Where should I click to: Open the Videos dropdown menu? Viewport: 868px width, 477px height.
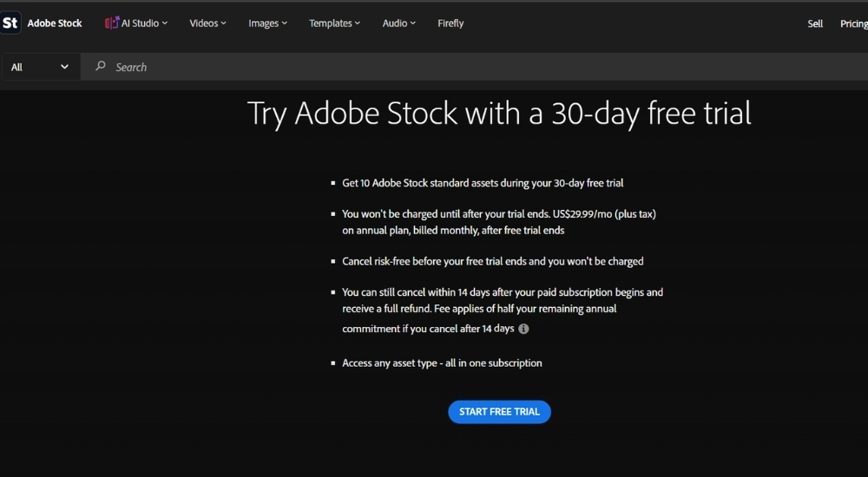tap(207, 23)
